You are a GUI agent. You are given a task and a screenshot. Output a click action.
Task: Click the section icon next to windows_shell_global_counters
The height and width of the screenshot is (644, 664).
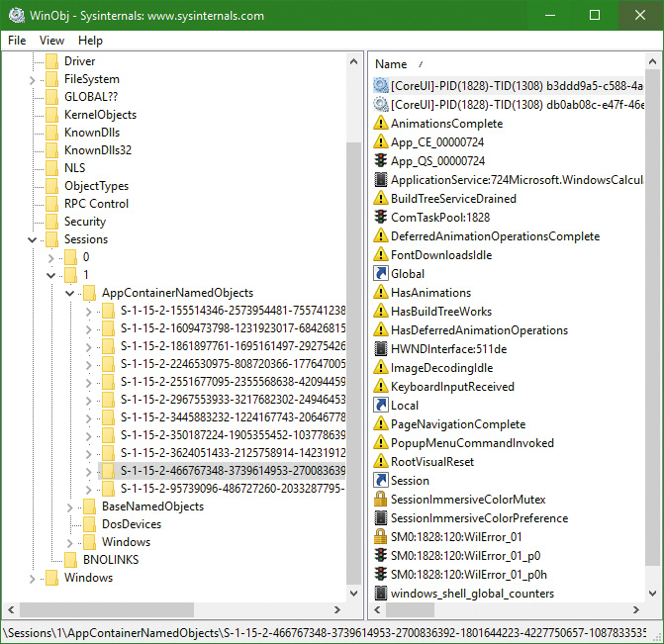[381, 594]
